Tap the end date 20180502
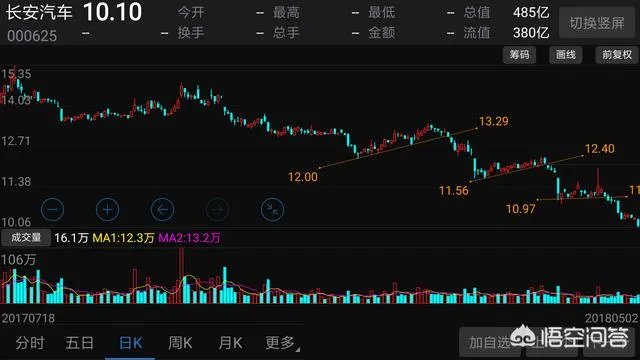The width and height of the screenshot is (640, 360). click(x=611, y=318)
